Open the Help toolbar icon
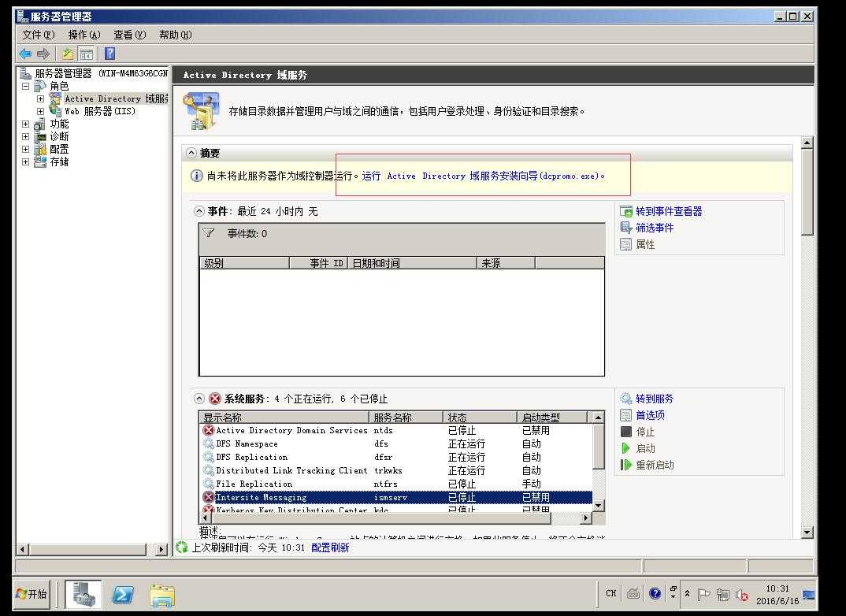The width and height of the screenshot is (846, 616). 109,54
